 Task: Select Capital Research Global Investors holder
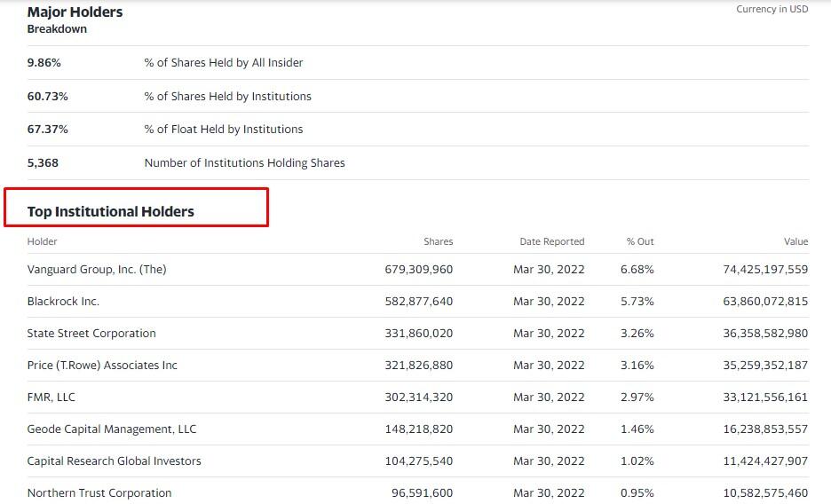pos(114,461)
